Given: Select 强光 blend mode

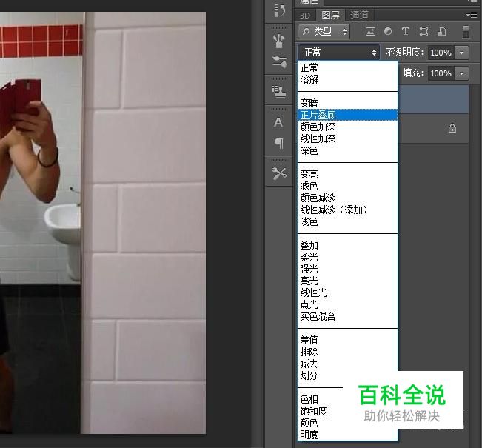Looking at the screenshot, I should (x=348, y=269).
